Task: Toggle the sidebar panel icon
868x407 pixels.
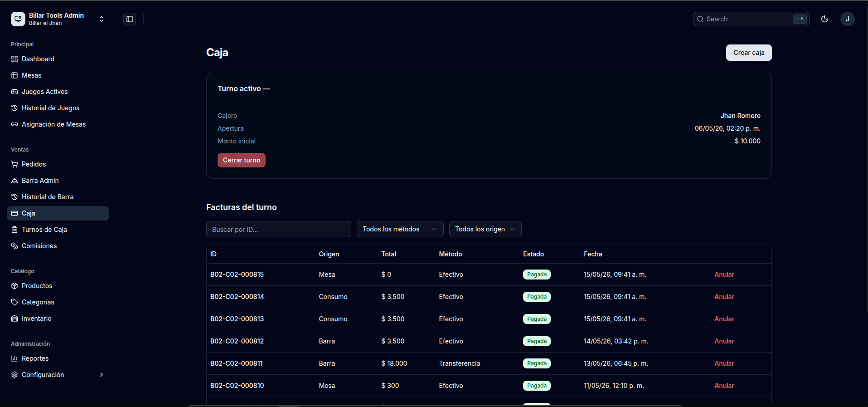Action: point(130,19)
